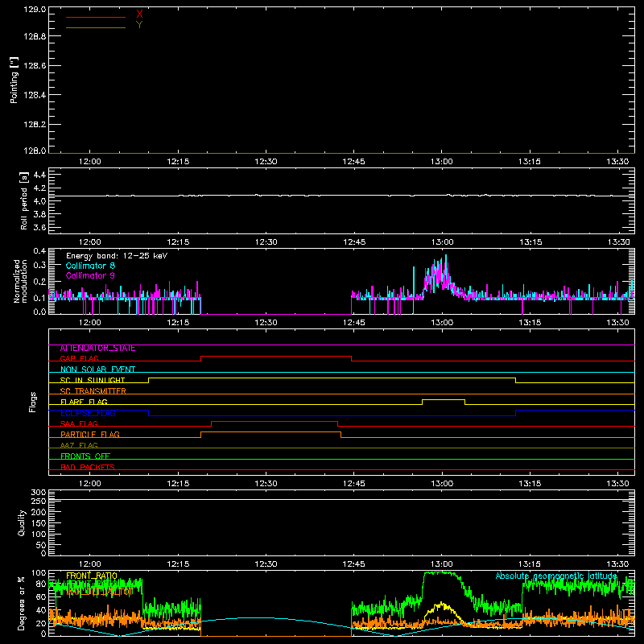Click the 300 tick on Quality axis
Viewport: 644px width, 644px height.
(x=38, y=493)
